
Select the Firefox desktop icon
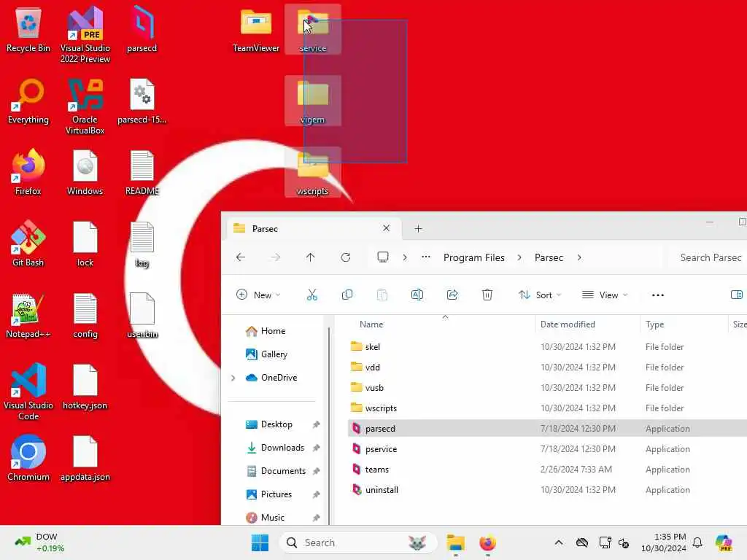[28, 172]
